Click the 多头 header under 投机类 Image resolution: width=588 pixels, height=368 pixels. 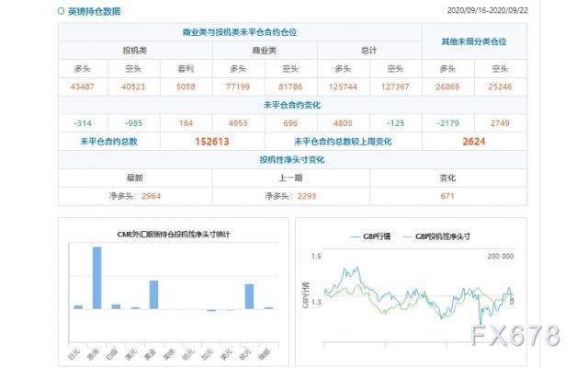(x=83, y=69)
